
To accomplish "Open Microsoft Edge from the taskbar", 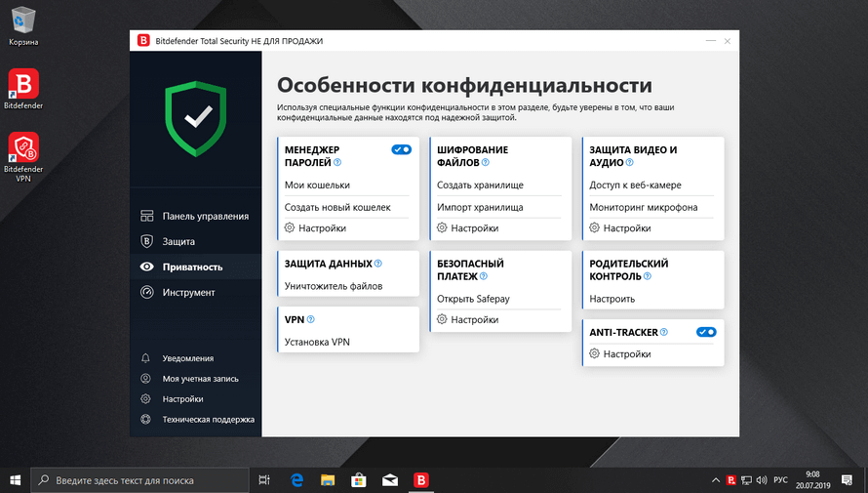I will pyautogui.click(x=297, y=480).
